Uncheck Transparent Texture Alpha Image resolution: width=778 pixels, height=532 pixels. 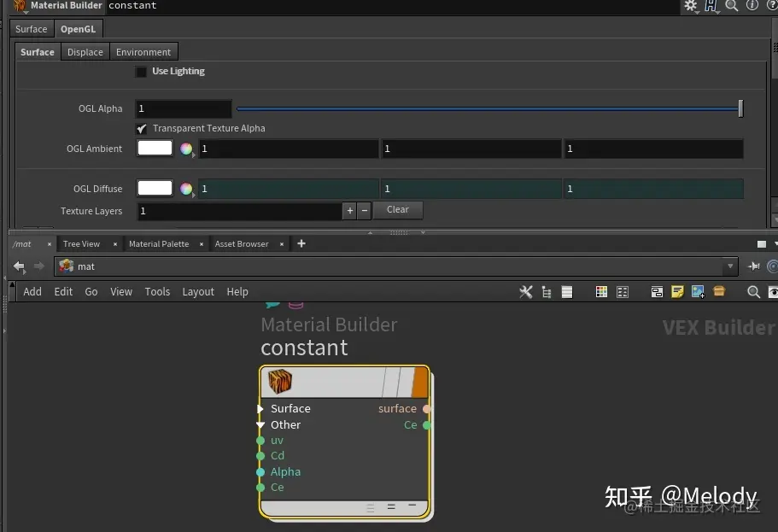point(142,129)
